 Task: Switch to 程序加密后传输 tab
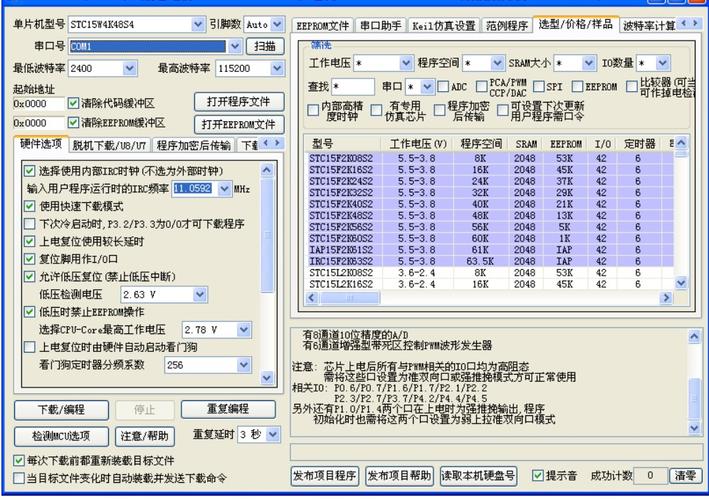click(194, 145)
